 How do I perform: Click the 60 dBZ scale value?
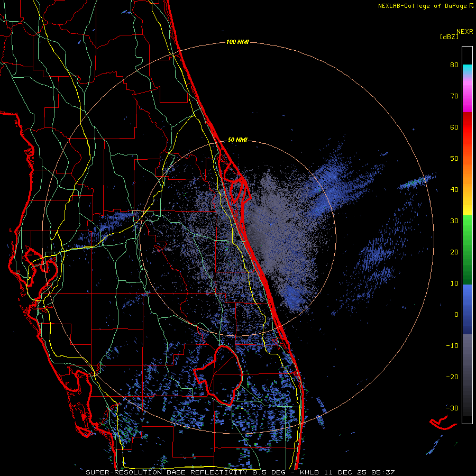(x=454, y=127)
